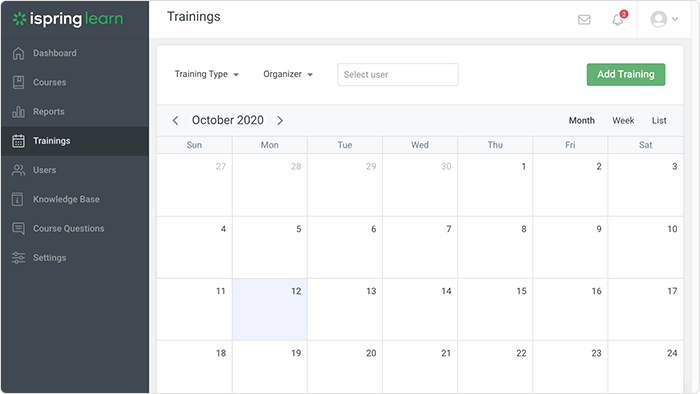Click the Add Training button

point(626,75)
